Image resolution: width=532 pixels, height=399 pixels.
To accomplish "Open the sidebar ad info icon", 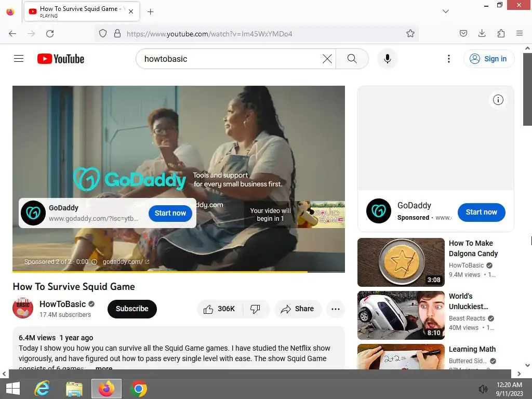I will tap(498, 100).
